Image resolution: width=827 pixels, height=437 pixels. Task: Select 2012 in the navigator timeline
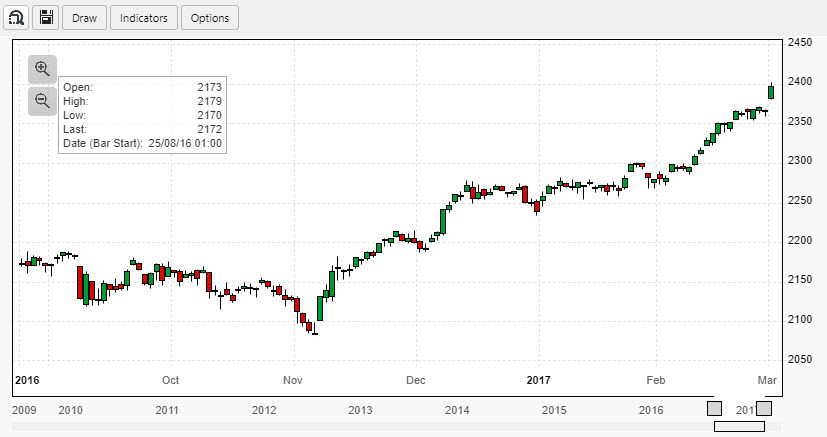tap(264, 410)
